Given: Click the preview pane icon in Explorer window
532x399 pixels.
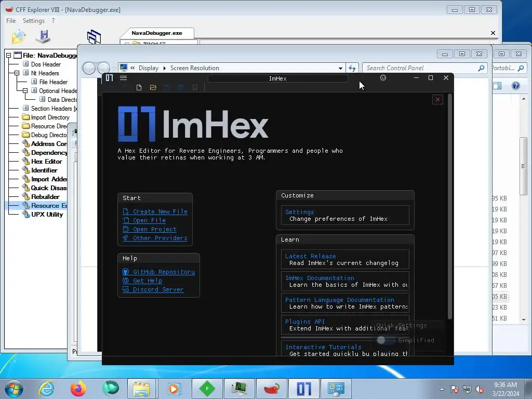Looking at the screenshot, I should pyautogui.click(x=497, y=86).
